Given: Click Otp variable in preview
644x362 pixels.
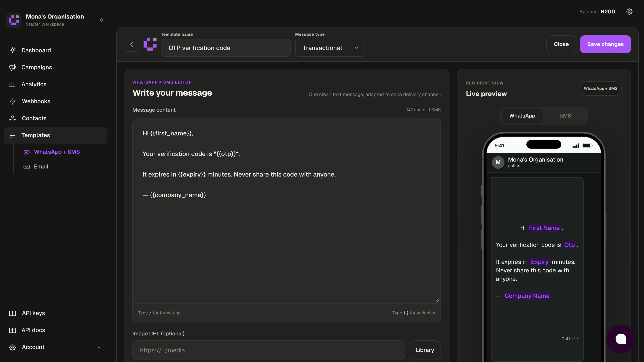Looking at the screenshot, I should (569, 245).
